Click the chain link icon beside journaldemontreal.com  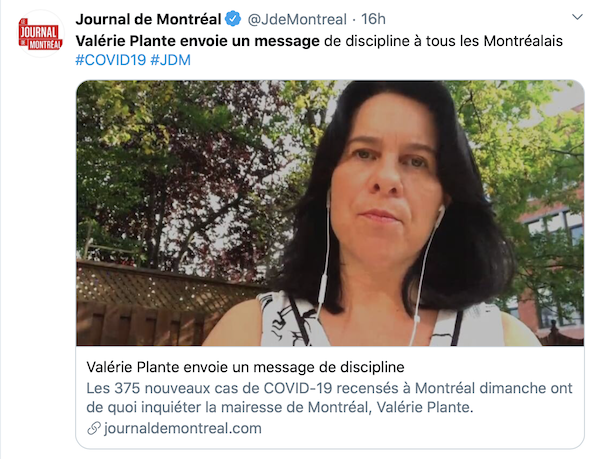pos(94,428)
